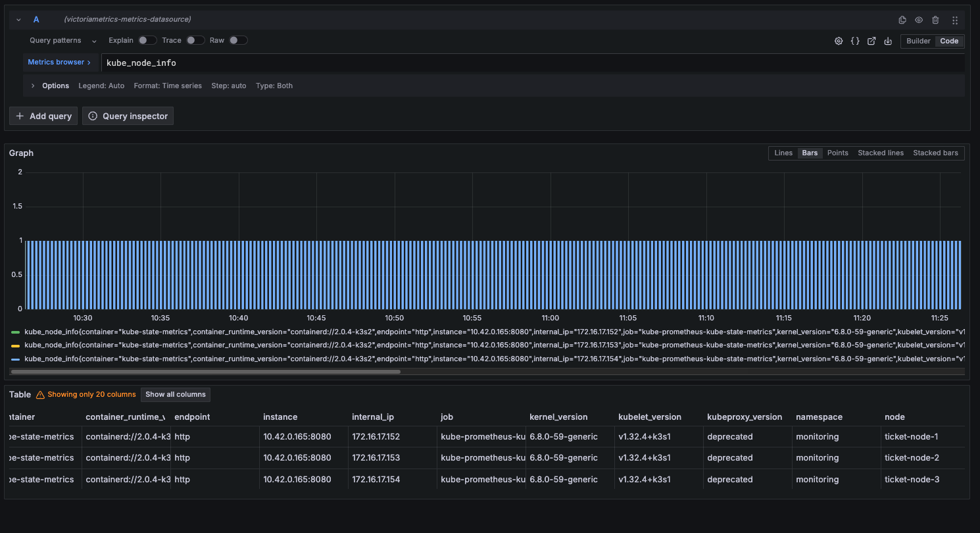
Task: Click the kube_node_info query input field
Action: pyautogui.click(x=533, y=63)
